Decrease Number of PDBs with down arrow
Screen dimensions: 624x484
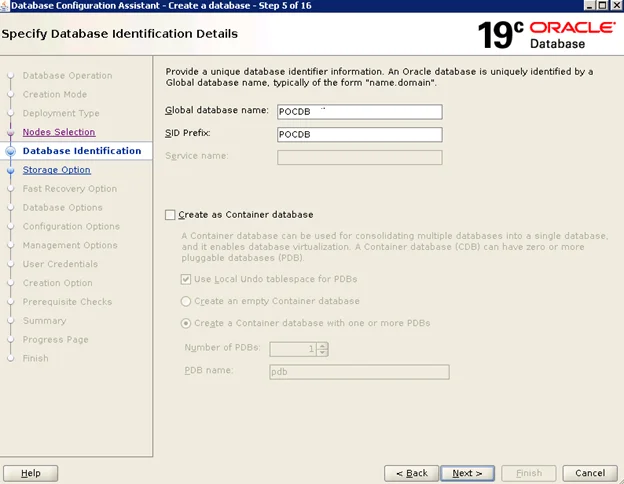point(323,353)
